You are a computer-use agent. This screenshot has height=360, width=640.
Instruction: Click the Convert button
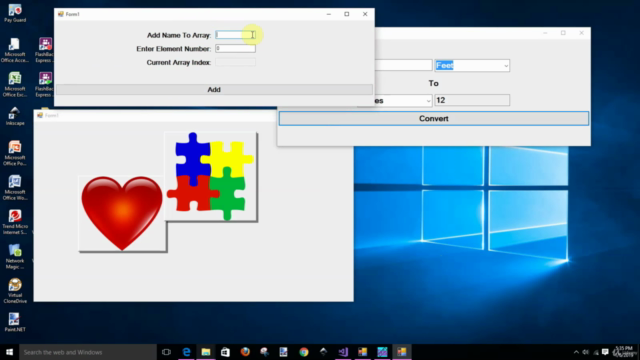coord(434,118)
